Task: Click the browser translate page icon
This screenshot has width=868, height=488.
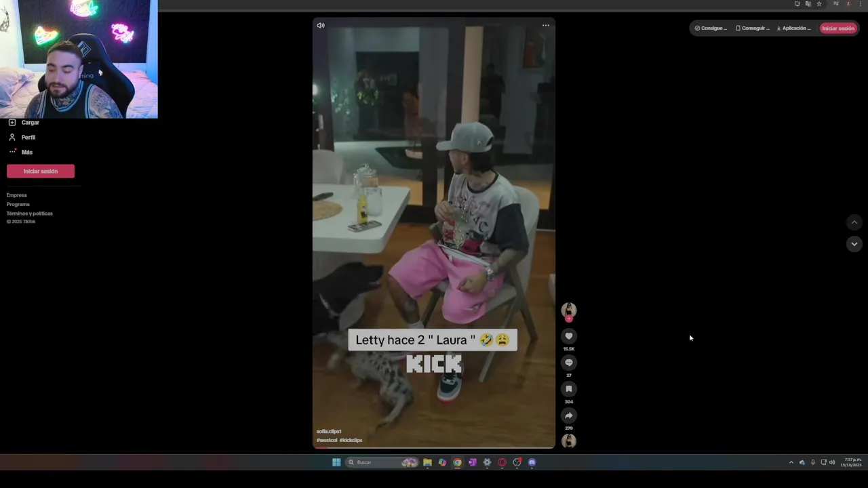Action: pyautogui.click(x=808, y=3)
